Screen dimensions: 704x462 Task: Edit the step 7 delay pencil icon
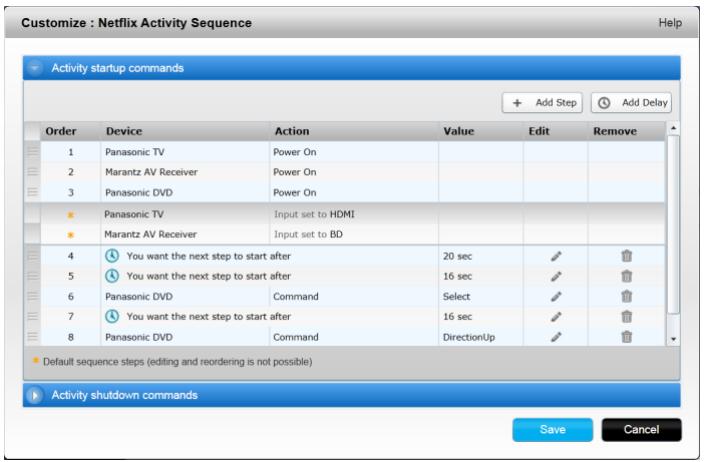click(556, 317)
